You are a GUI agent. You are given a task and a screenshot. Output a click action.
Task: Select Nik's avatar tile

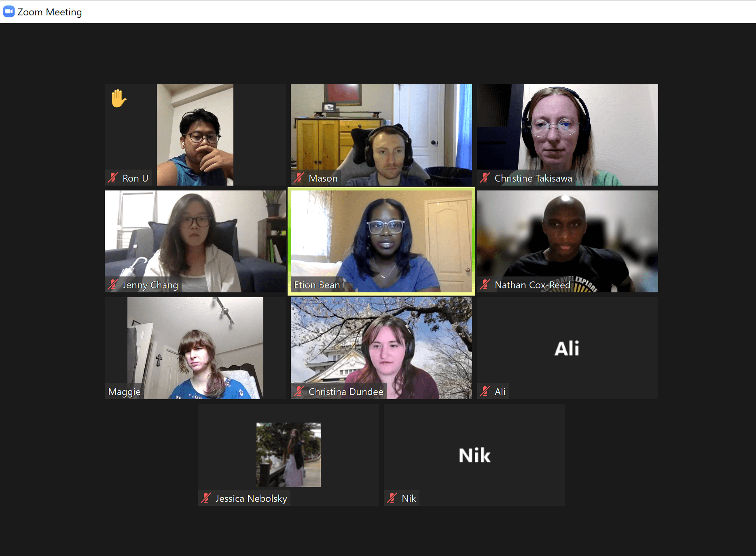point(474,455)
